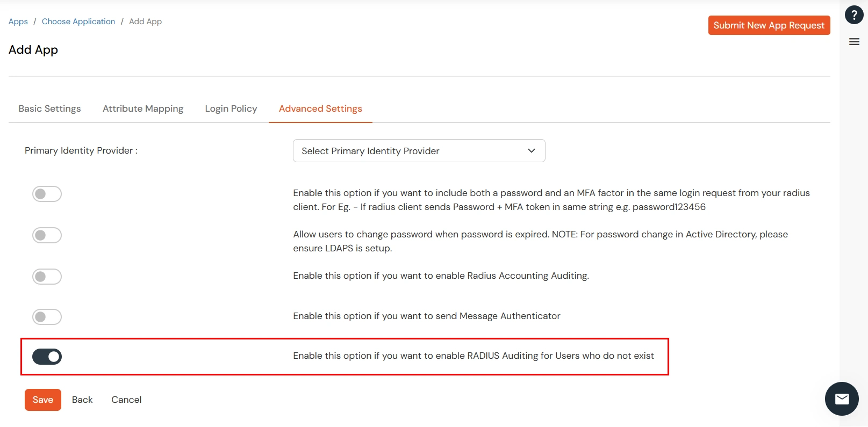Click the Save button
The image size is (868, 427).
(x=42, y=400)
